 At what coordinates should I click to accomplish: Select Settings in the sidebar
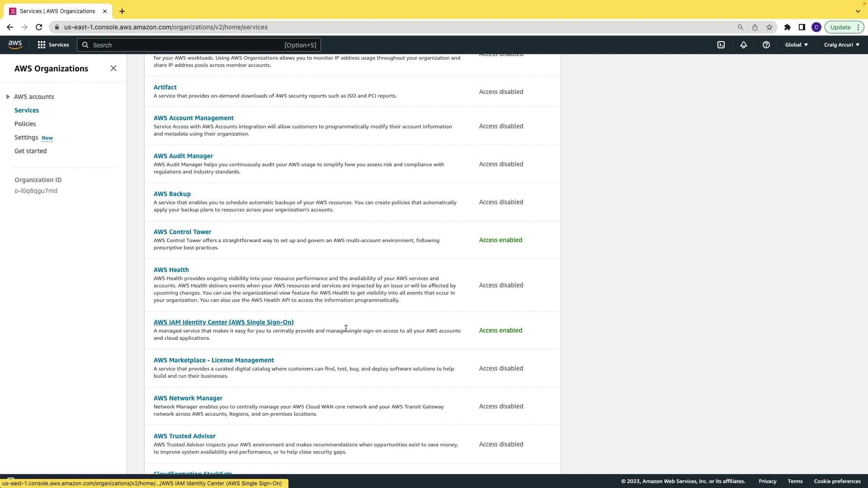tap(26, 137)
